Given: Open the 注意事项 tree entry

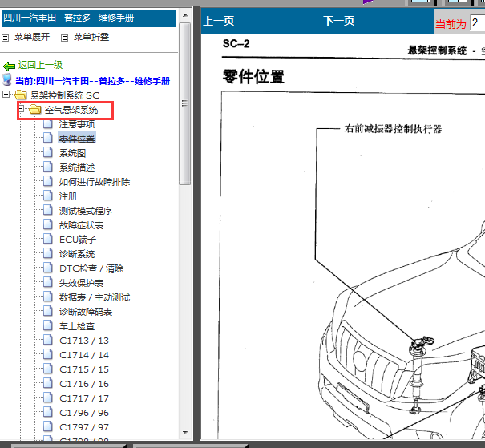Looking at the screenshot, I should tap(77, 124).
